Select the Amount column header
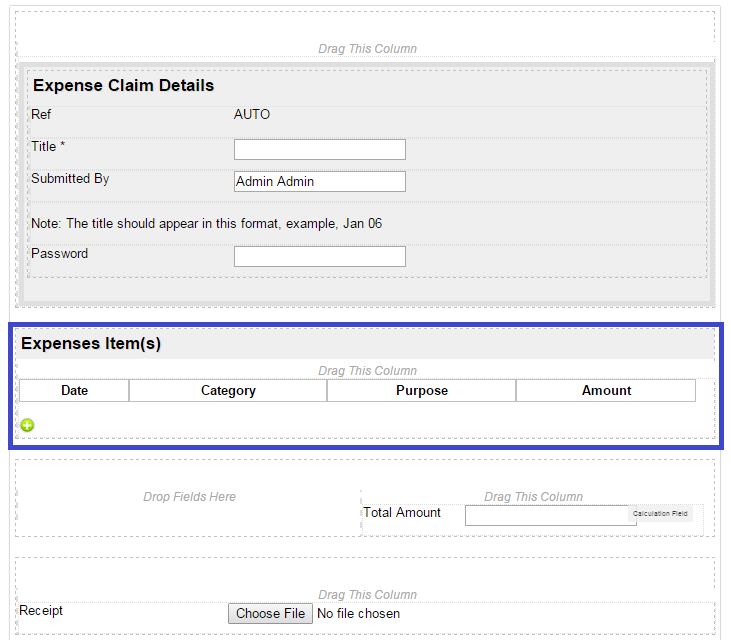This screenshot has width=731, height=640. [x=606, y=391]
